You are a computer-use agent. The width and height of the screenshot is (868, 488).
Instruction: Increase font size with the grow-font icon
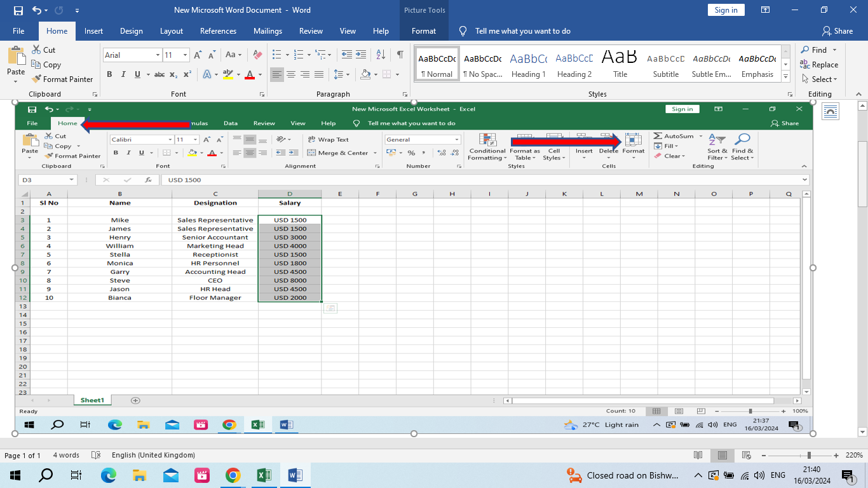[198, 55]
